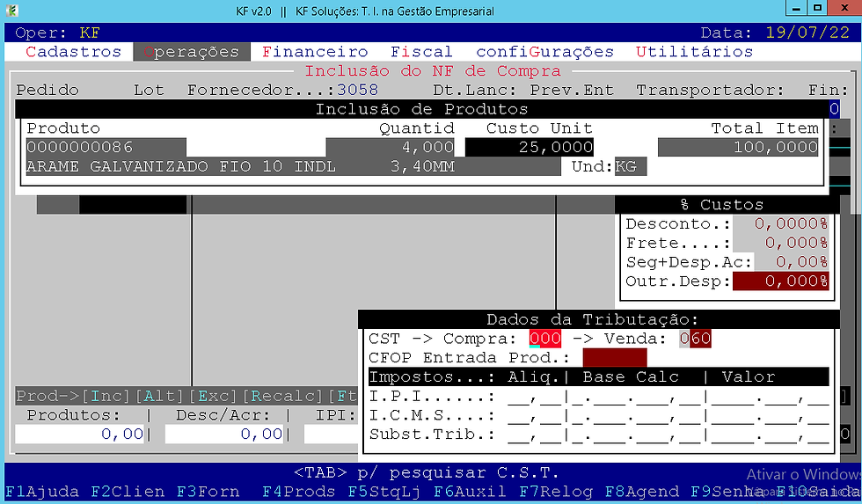Click the Inclusão de Produtos title bar
This screenshot has width=862, height=504.
[421, 109]
